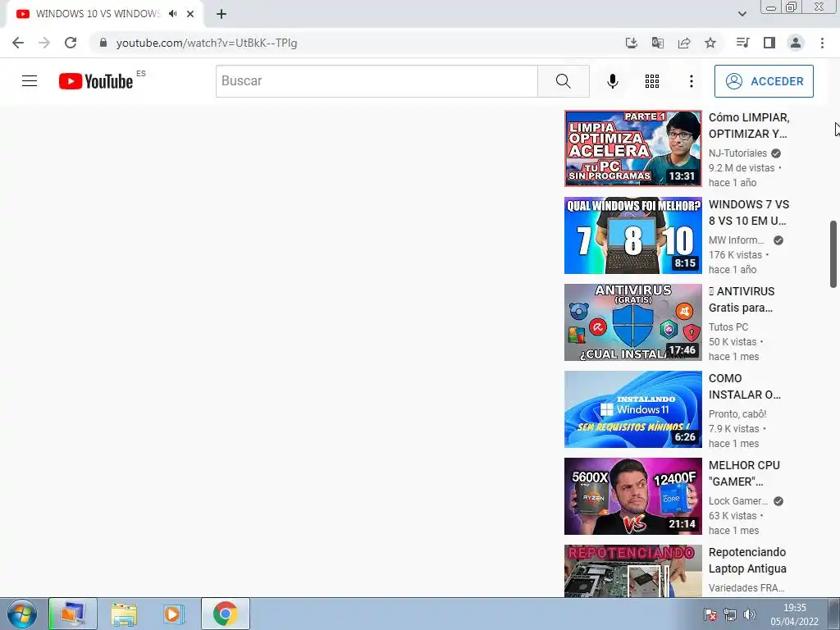
Task: Go back to the previous page
Action: [18, 43]
